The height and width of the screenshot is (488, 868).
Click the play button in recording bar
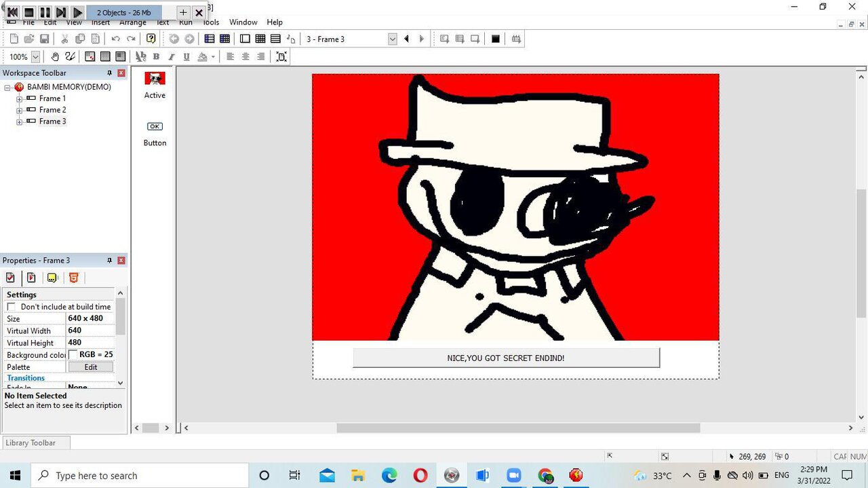click(x=77, y=12)
